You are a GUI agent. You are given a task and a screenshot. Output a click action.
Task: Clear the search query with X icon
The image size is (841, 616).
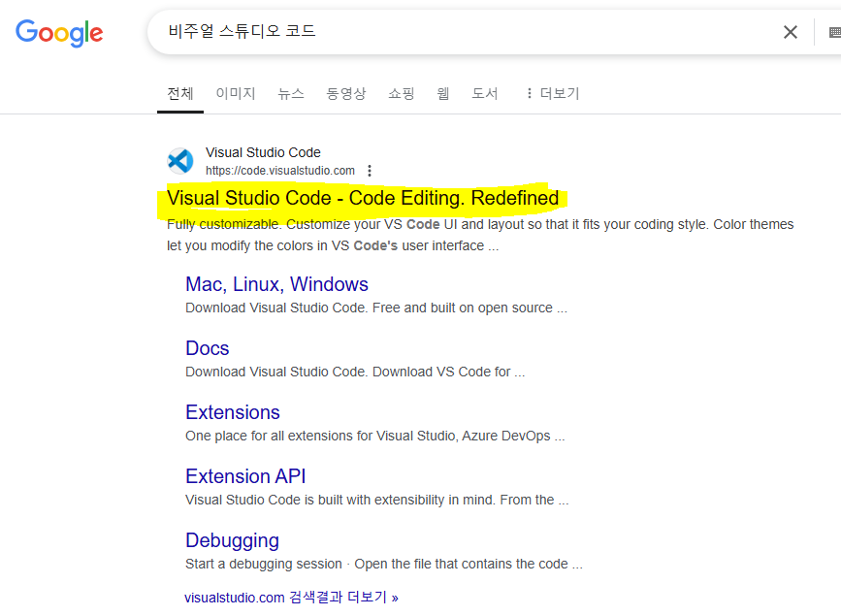(790, 32)
